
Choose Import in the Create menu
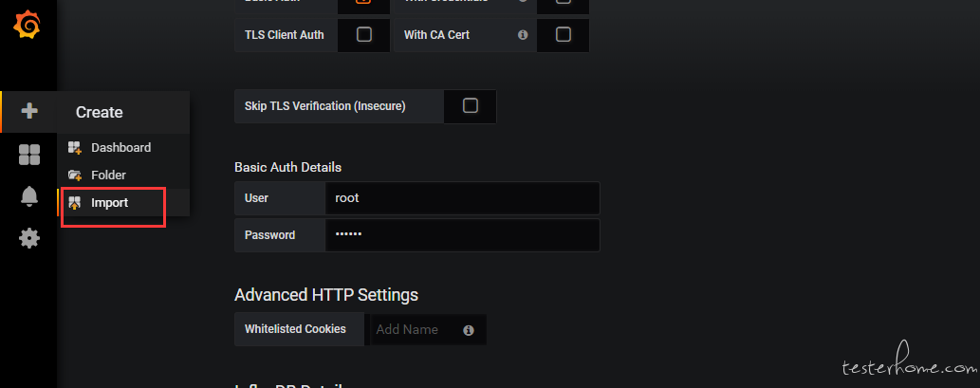tap(109, 203)
